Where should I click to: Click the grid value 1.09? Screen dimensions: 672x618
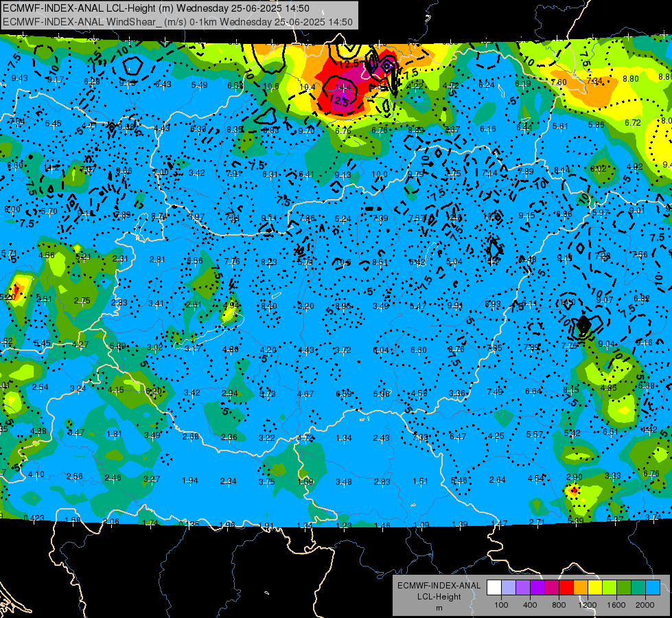click(421, 525)
